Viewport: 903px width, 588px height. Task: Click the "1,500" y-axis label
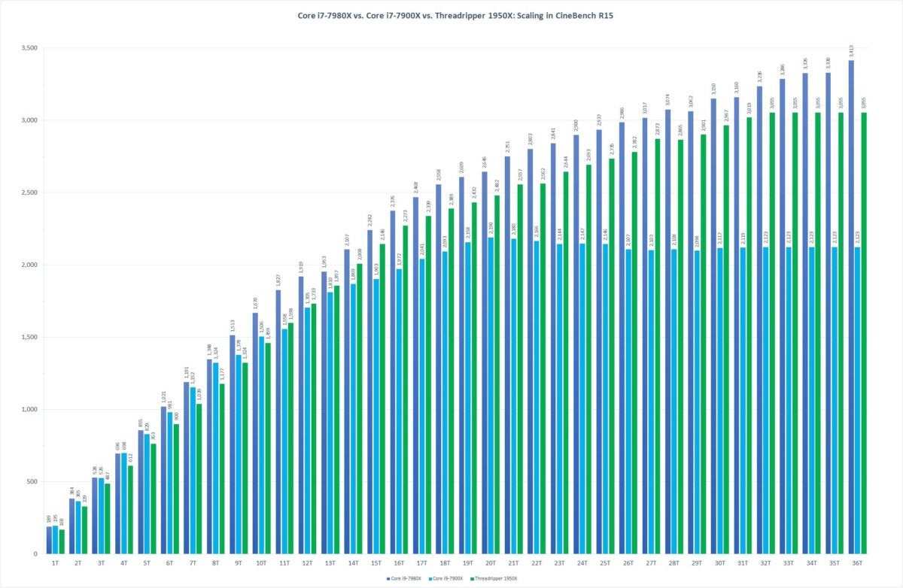pyautogui.click(x=29, y=337)
